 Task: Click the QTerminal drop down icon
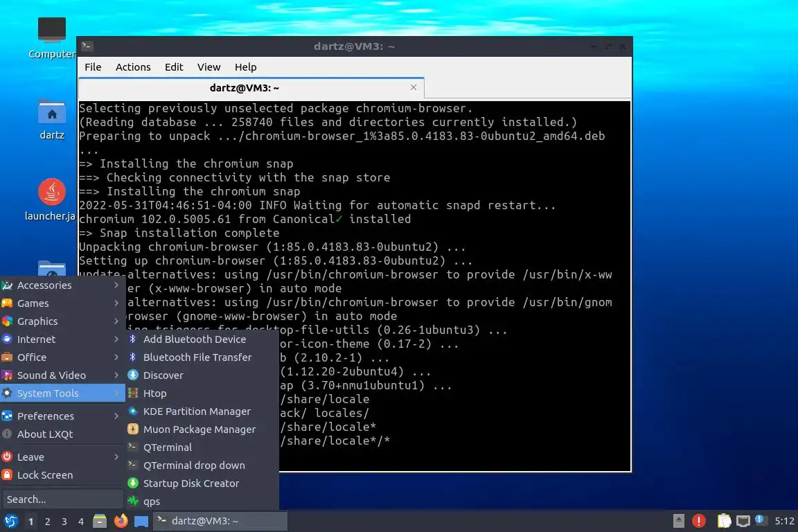(x=132, y=465)
